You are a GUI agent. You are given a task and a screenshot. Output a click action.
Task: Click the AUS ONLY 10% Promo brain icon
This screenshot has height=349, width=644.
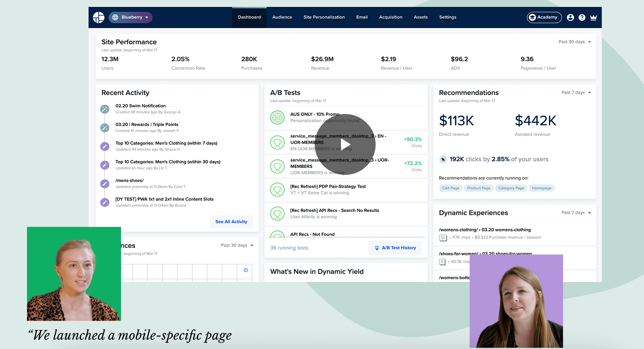pos(277,118)
